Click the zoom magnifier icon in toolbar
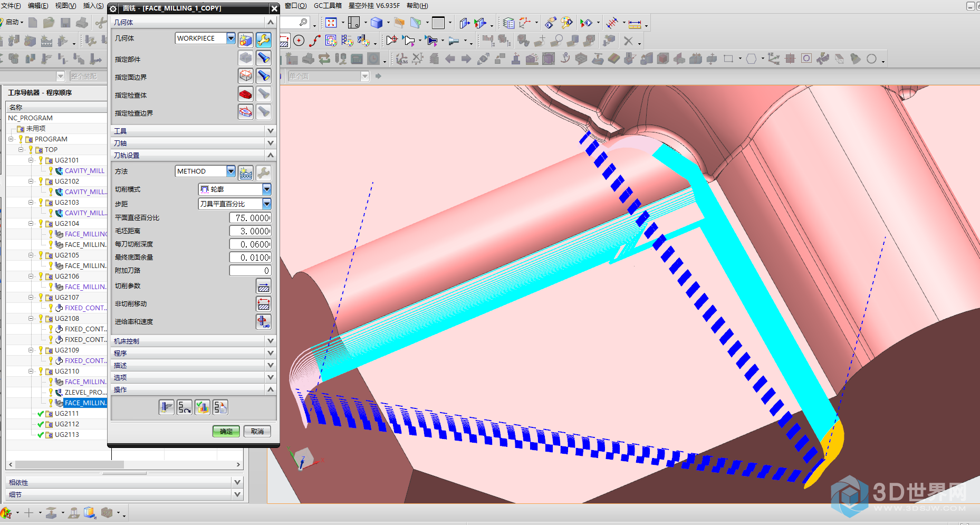The width and height of the screenshot is (980, 525). click(x=303, y=22)
